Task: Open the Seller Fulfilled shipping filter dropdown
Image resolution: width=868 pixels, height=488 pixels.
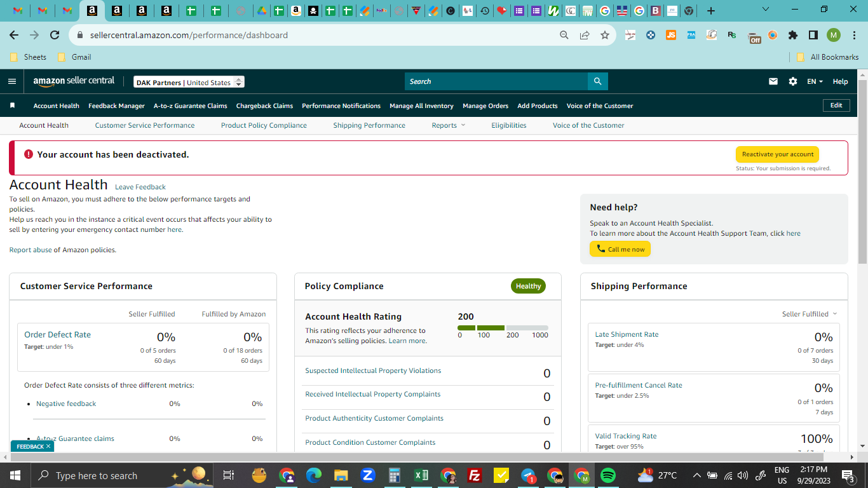Action: coord(810,314)
